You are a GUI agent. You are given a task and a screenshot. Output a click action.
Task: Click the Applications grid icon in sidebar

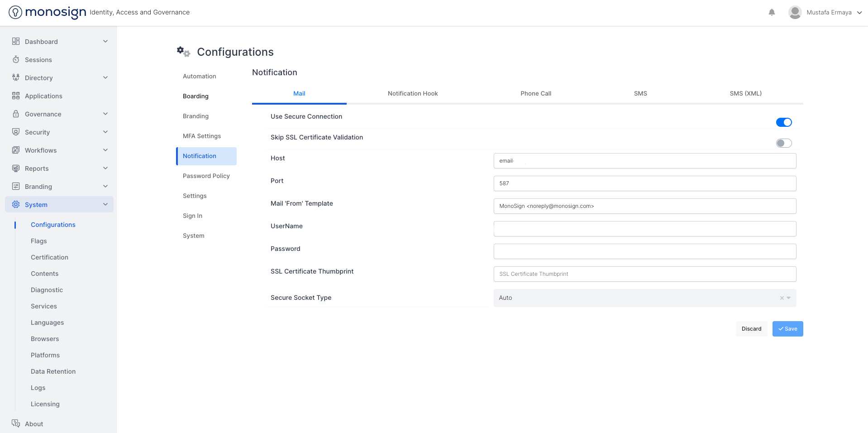16,96
